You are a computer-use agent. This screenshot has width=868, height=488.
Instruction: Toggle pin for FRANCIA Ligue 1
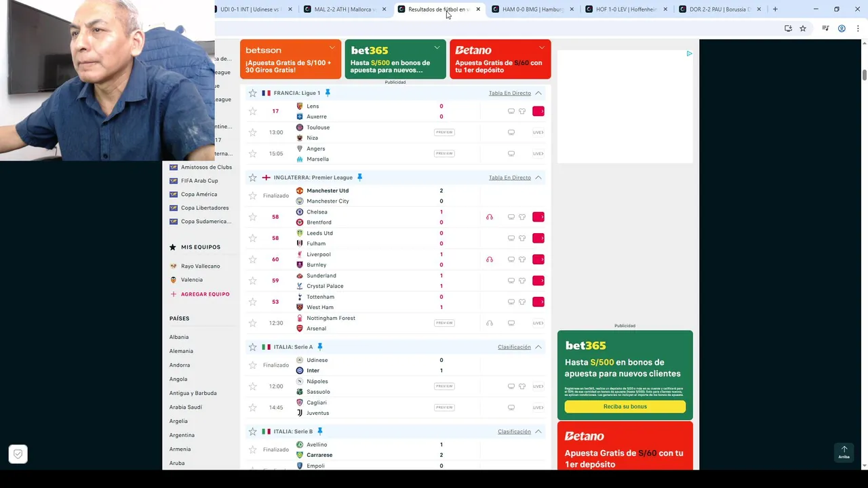click(x=327, y=93)
